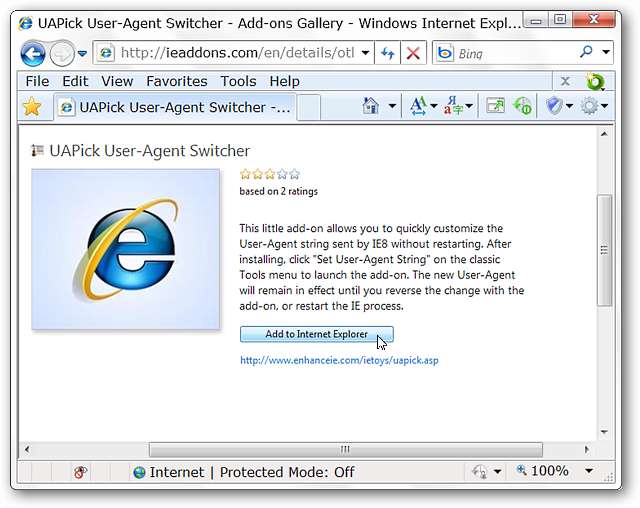Screen dimensions: 640x508
Task: Click the Internet zone globe icon
Action: [139, 472]
